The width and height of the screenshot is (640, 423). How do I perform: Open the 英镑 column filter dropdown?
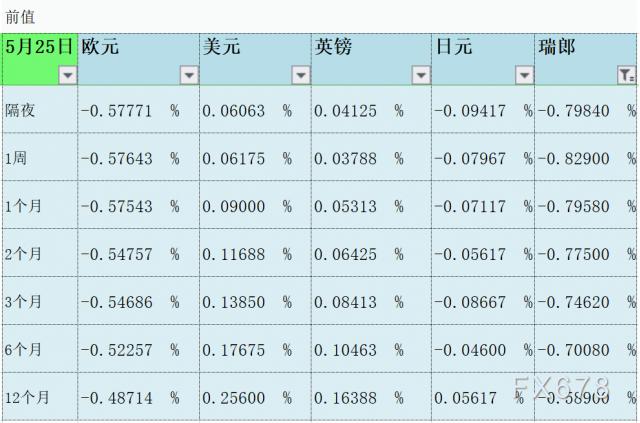point(421,75)
